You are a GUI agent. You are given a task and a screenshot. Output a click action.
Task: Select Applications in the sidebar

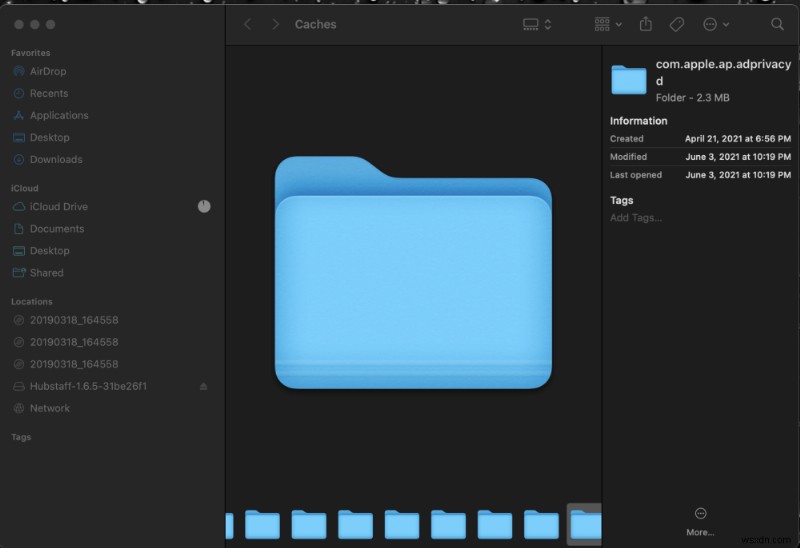58,116
